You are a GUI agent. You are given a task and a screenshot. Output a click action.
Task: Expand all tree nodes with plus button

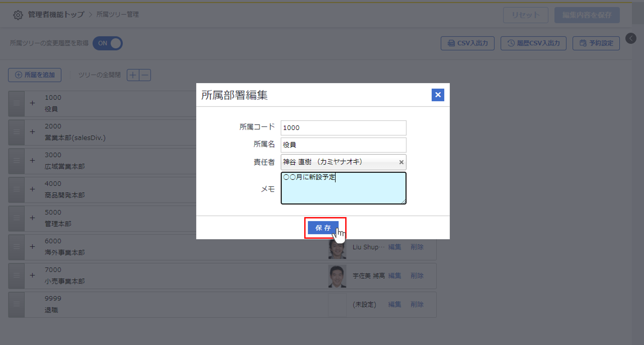133,75
